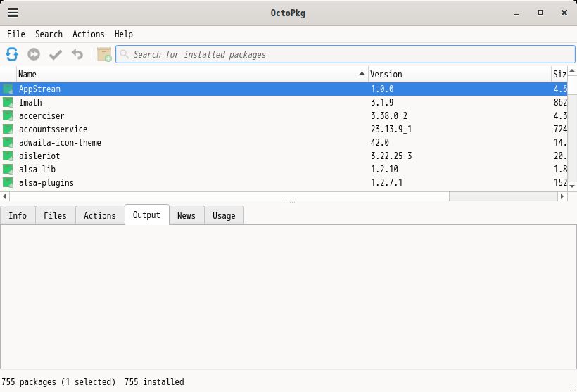577x392 pixels.
Task: Open the File menu
Action: point(15,34)
